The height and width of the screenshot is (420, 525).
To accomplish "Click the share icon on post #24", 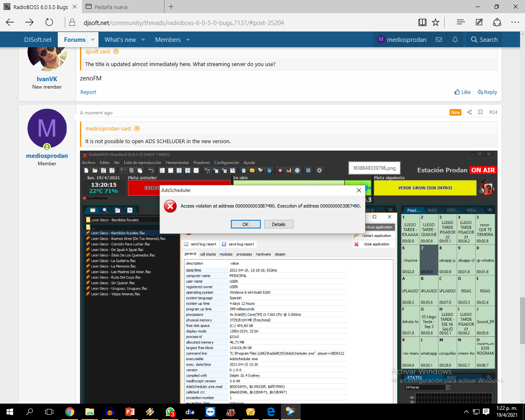I will (469, 112).
